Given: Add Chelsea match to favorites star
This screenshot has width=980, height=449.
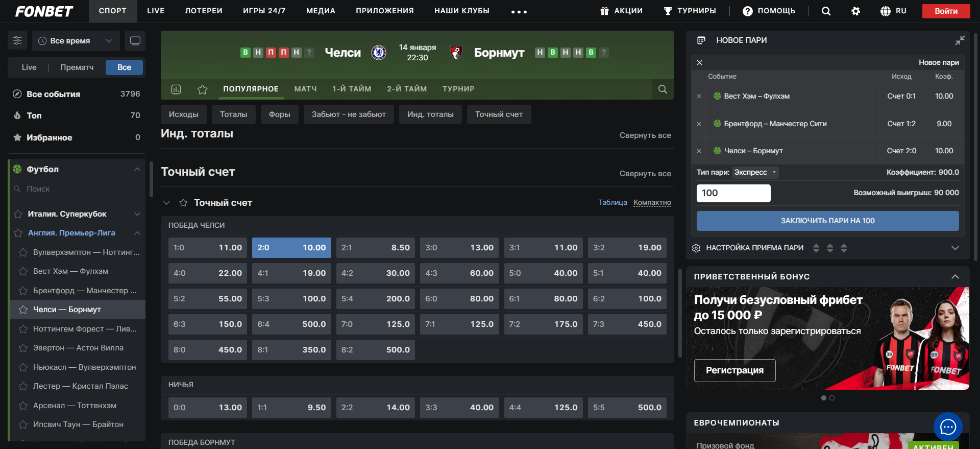Looking at the screenshot, I should tap(203, 89).
